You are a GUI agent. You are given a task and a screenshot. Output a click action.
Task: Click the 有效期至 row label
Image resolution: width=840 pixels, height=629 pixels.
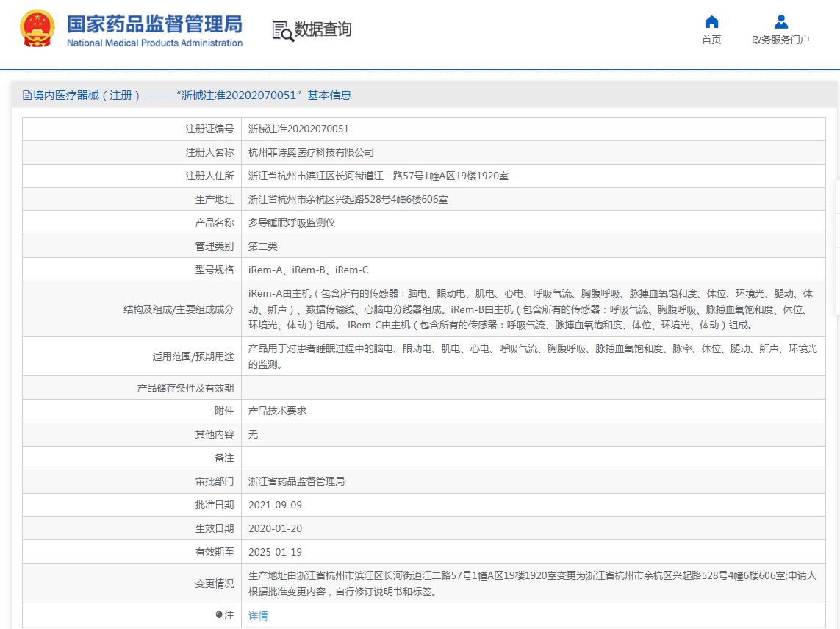pyautogui.click(x=215, y=553)
